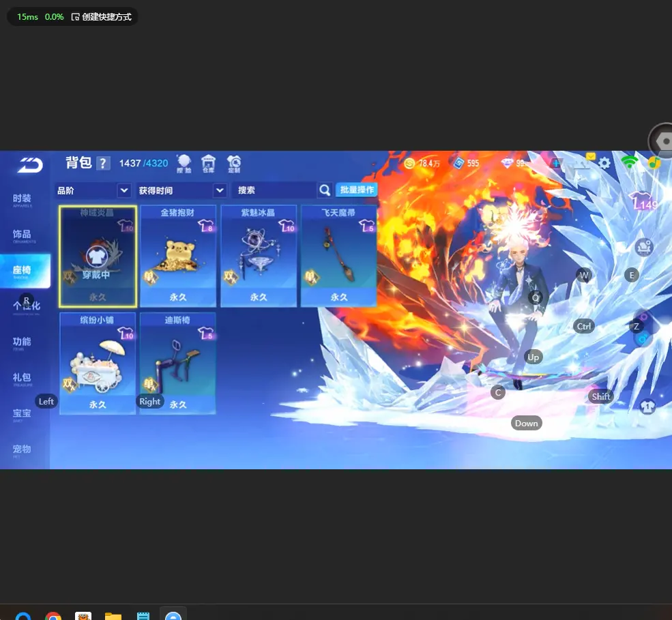Click the sofa seat preview icon
672x620 pixels.
[x=644, y=247]
